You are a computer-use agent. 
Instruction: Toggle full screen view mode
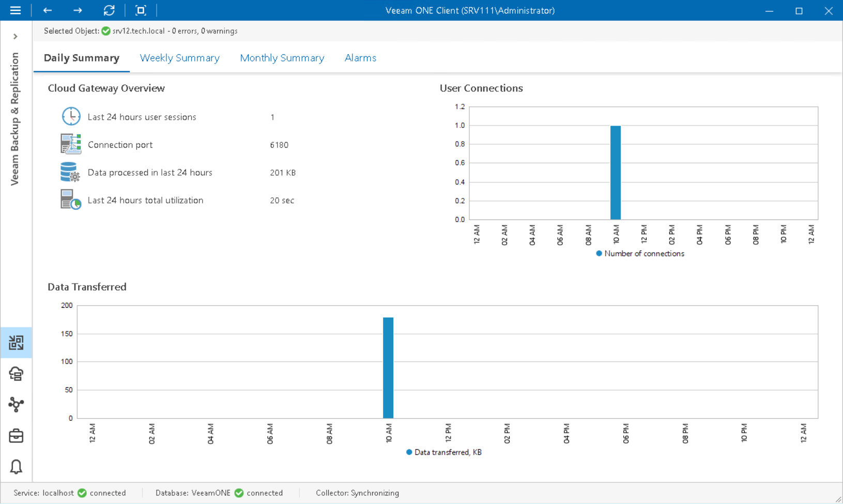click(x=141, y=10)
